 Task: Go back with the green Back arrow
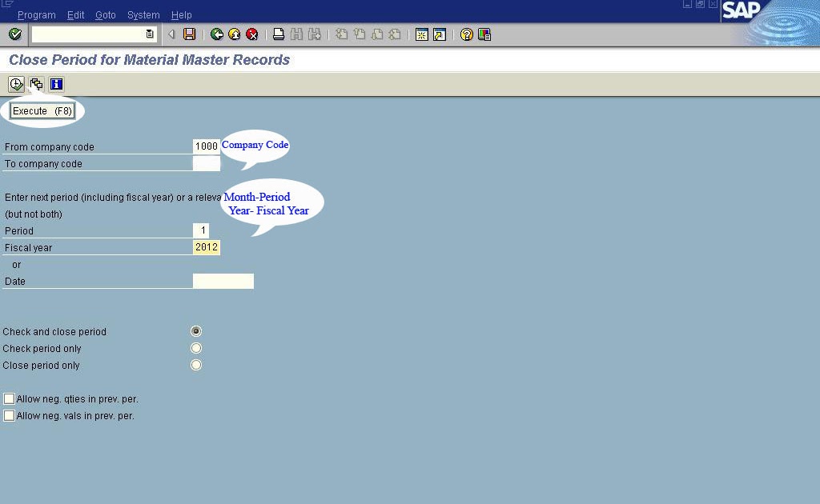(216, 34)
